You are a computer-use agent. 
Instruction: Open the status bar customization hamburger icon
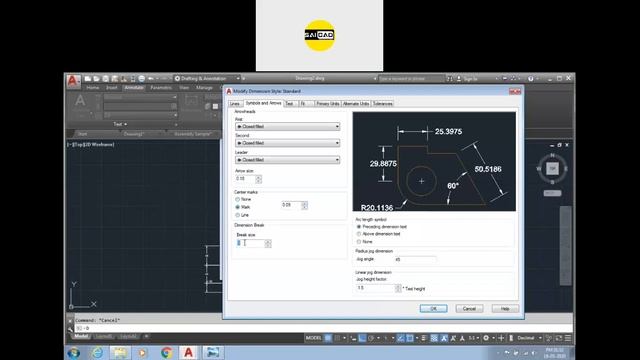pos(568,338)
